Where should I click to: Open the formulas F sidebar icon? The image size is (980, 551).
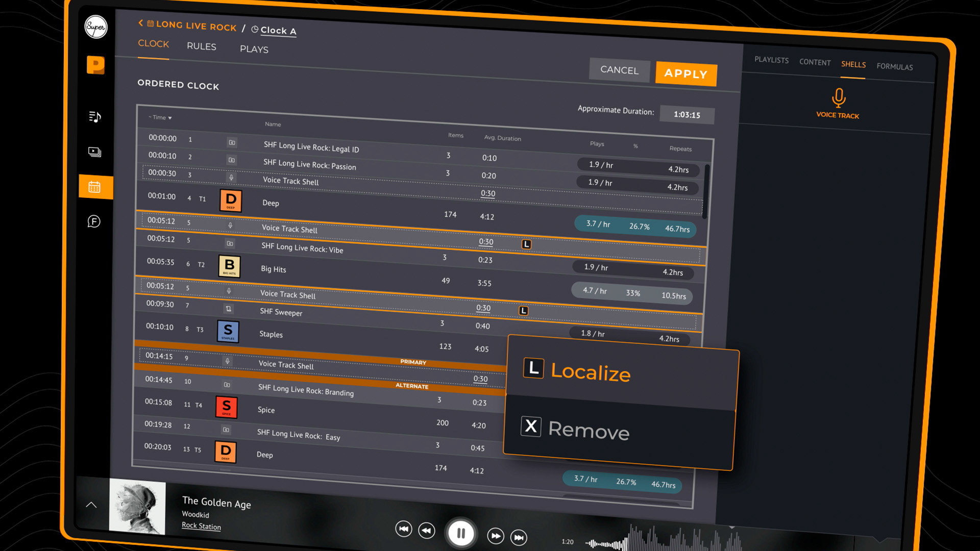(x=94, y=221)
